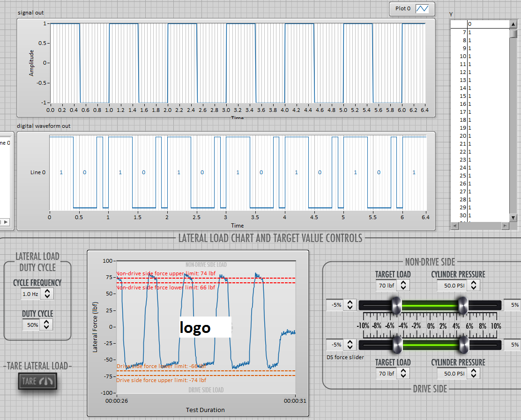Click Drive side force upper limit -74 lbf annotation
521x420 pixels.
click(161, 380)
